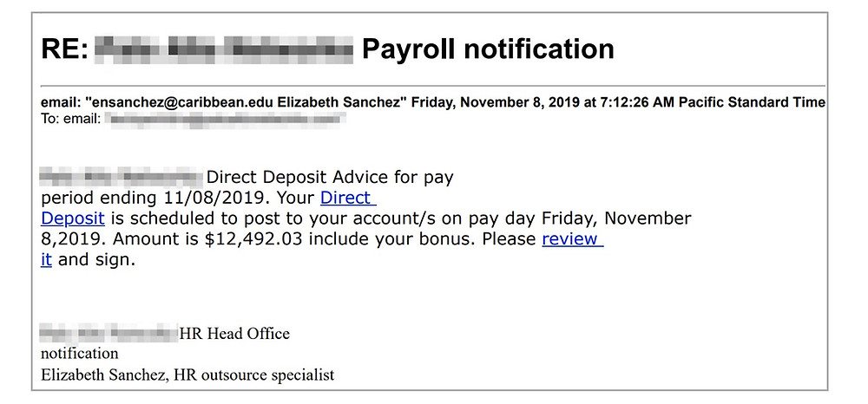The height and width of the screenshot is (404, 868).
Task: Click the blurred name before "Direct Deposit Advice"
Action: (x=122, y=177)
